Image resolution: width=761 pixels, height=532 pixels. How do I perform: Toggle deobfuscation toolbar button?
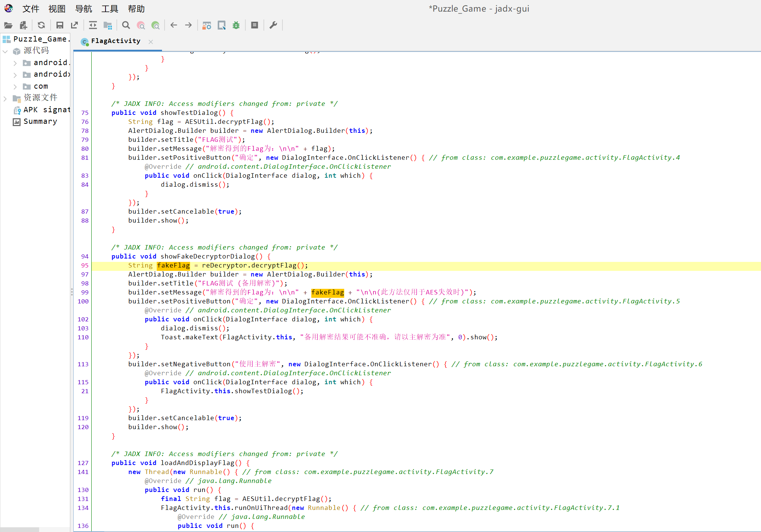pos(207,25)
